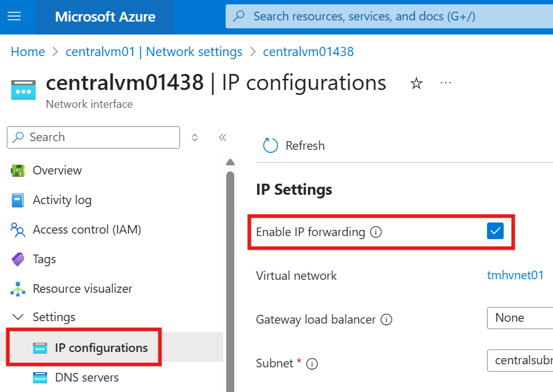Toggle expand/collapse all menu groups
This screenshot has height=392, width=553.
[195, 137]
